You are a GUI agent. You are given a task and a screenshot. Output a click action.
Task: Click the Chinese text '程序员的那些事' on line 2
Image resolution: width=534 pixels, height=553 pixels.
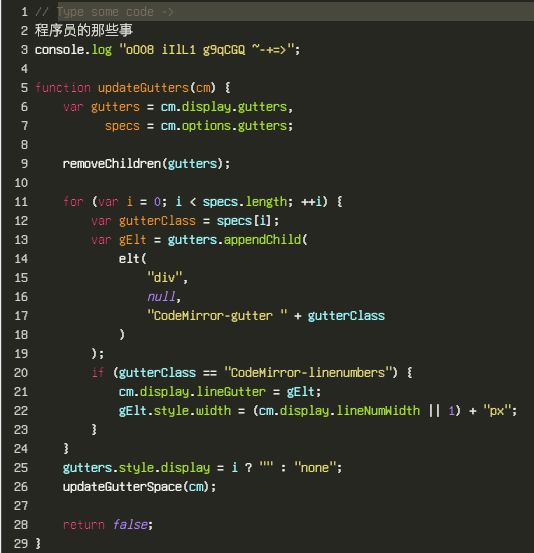coord(84,30)
